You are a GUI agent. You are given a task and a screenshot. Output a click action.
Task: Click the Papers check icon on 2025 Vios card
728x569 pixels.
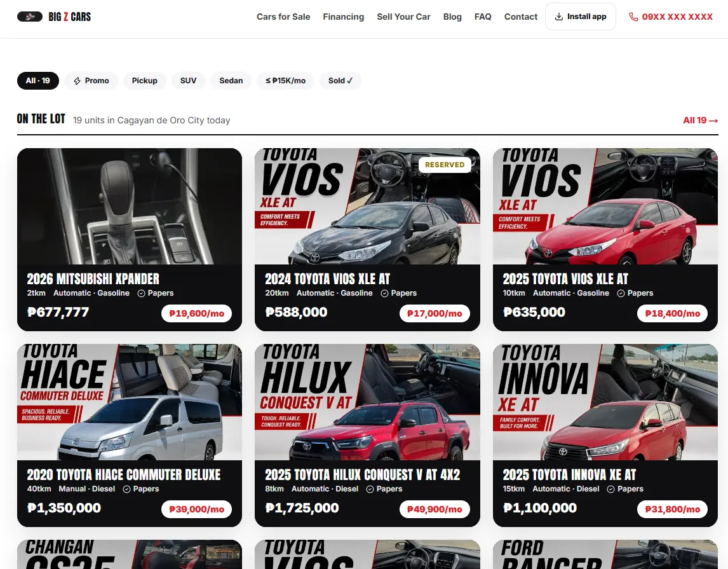pyautogui.click(x=621, y=294)
